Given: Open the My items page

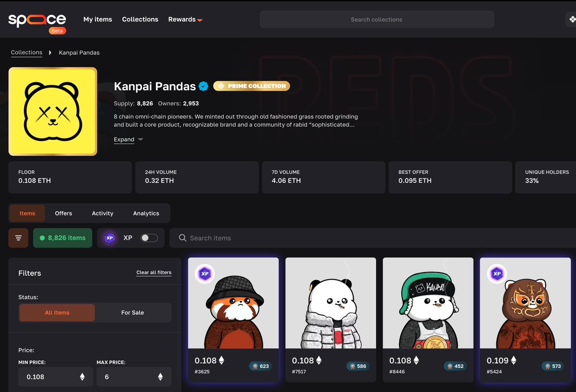Looking at the screenshot, I should (97, 19).
